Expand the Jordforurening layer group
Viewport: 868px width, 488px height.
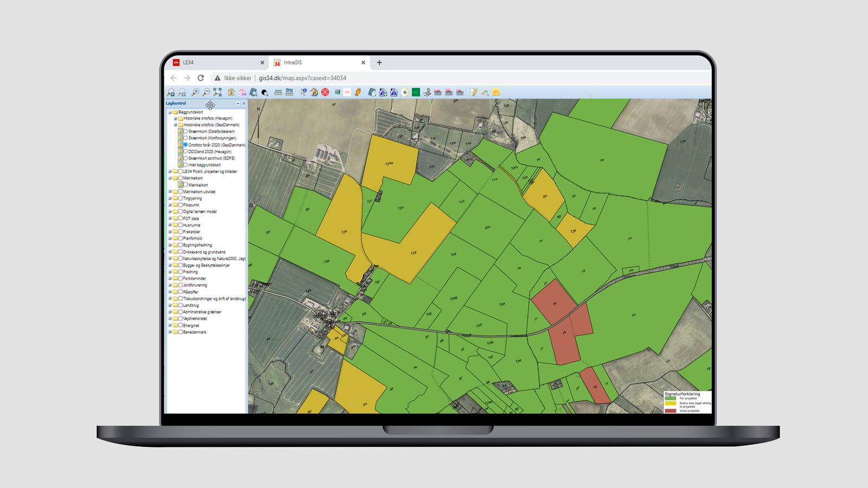[x=170, y=285]
